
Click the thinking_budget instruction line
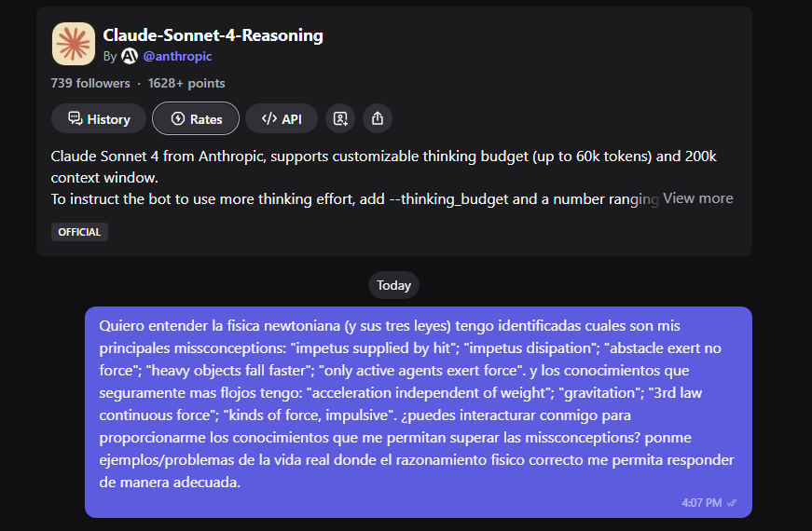coord(354,198)
